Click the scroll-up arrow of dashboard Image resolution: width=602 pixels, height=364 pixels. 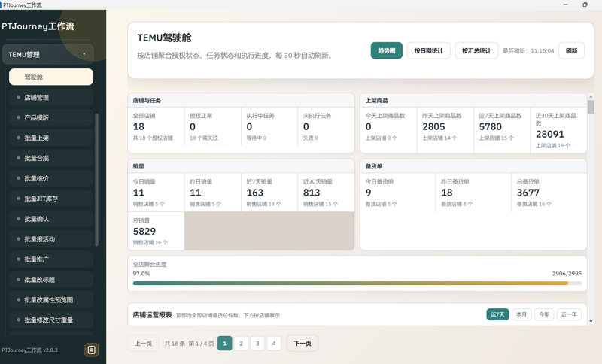pyautogui.click(x=591, y=97)
